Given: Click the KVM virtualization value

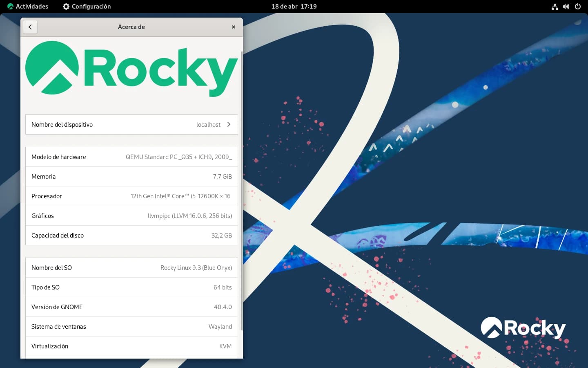Looking at the screenshot, I should point(225,346).
